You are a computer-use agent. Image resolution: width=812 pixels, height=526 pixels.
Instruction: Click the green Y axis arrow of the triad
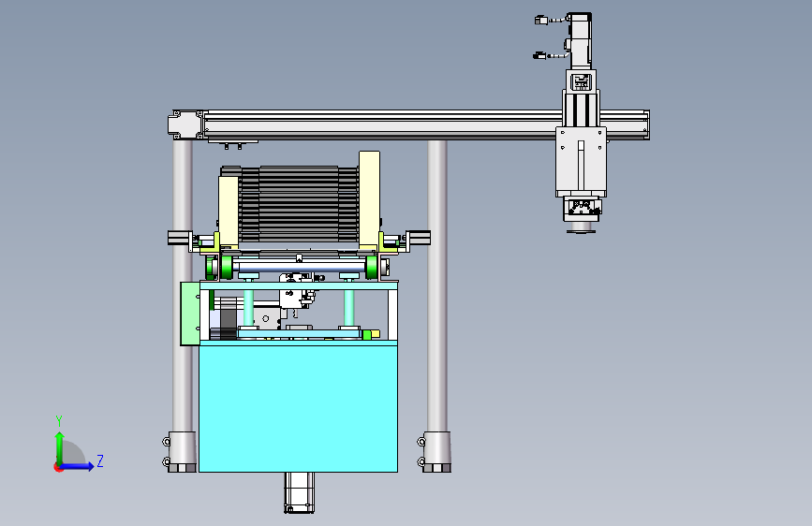tap(60, 447)
